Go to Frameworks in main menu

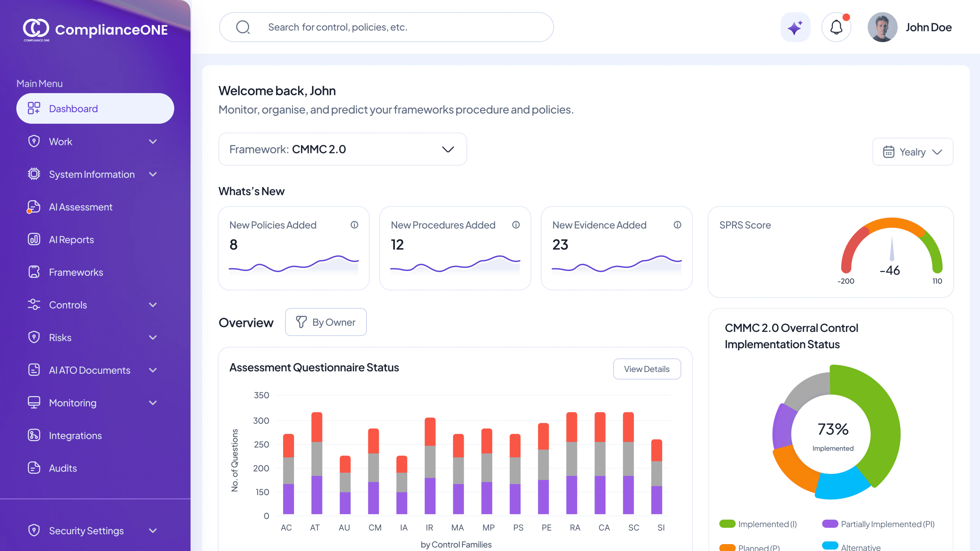click(76, 272)
